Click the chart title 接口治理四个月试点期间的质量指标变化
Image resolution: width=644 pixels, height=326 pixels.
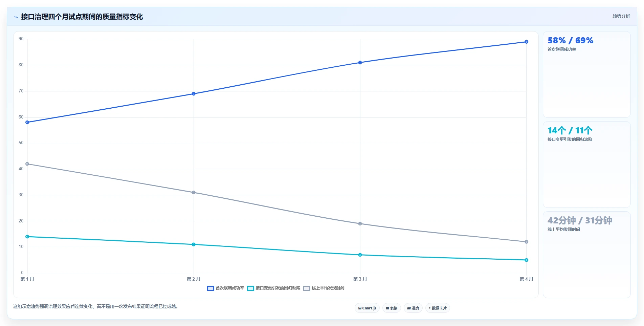click(82, 17)
